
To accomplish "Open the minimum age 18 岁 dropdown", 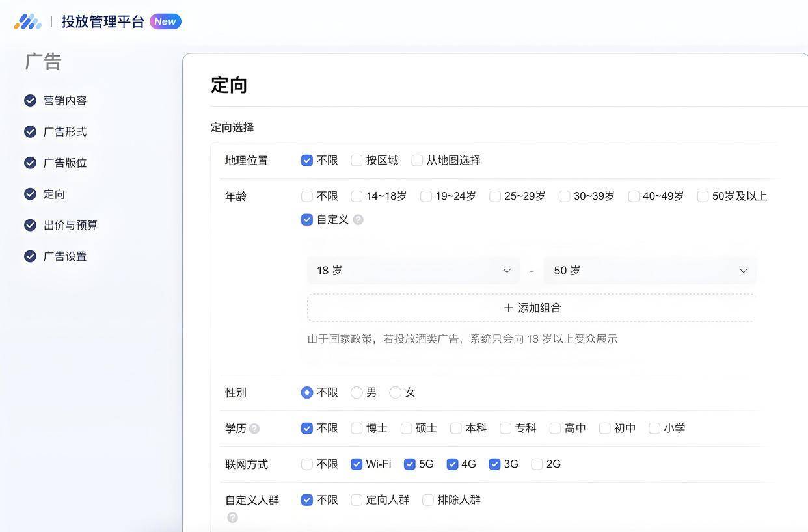I will pyautogui.click(x=413, y=271).
